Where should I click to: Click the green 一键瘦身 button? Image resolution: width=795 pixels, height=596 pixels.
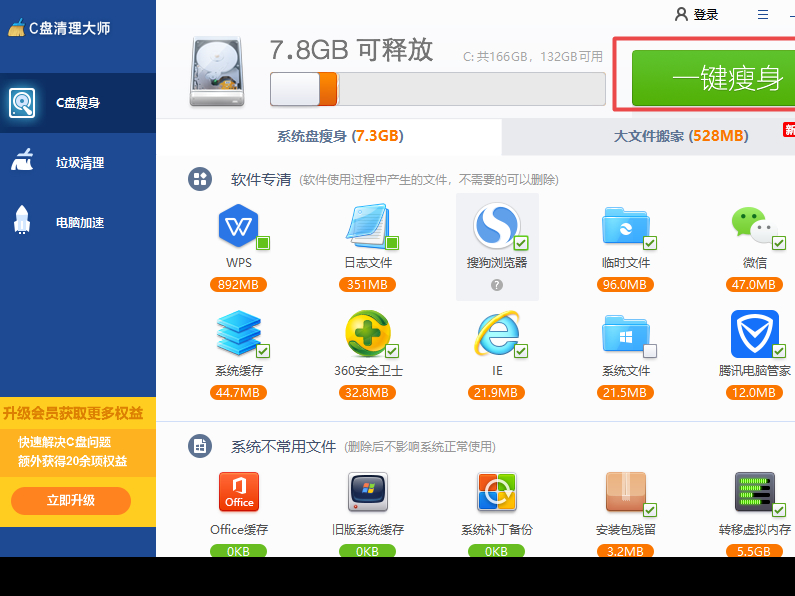(713, 78)
